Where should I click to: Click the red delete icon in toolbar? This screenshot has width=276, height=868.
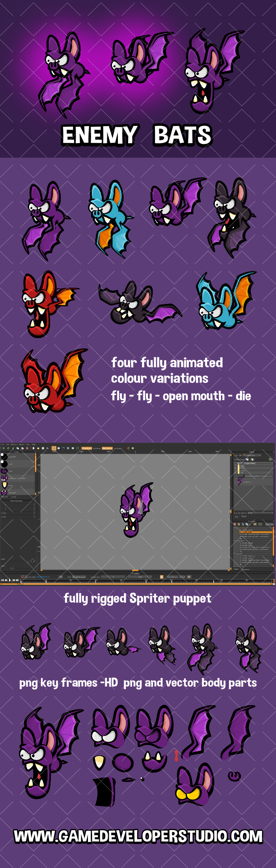[27, 448]
